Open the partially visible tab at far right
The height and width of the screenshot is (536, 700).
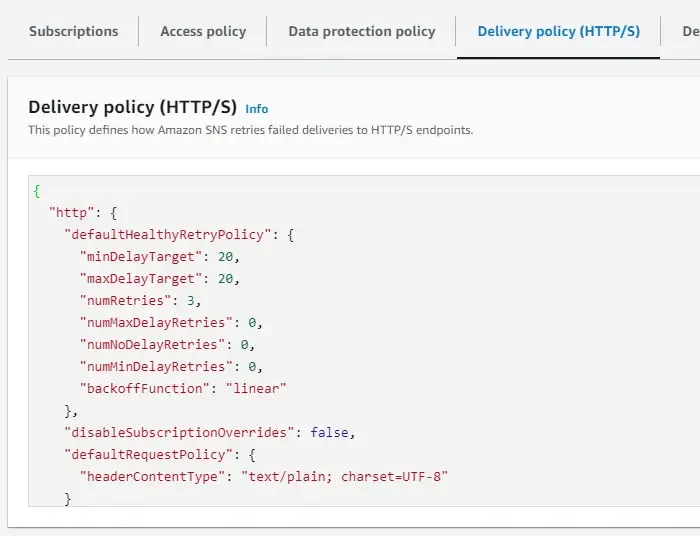[689, 31]
